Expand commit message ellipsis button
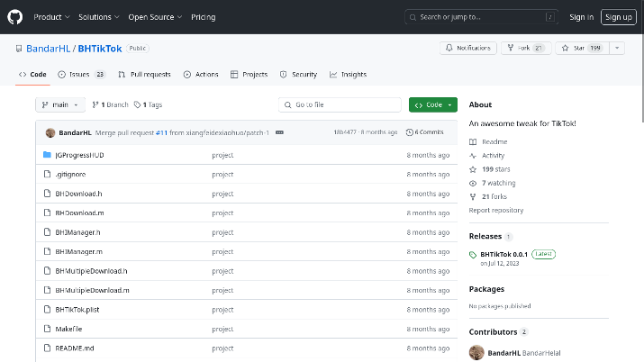 tap(279, 132)
